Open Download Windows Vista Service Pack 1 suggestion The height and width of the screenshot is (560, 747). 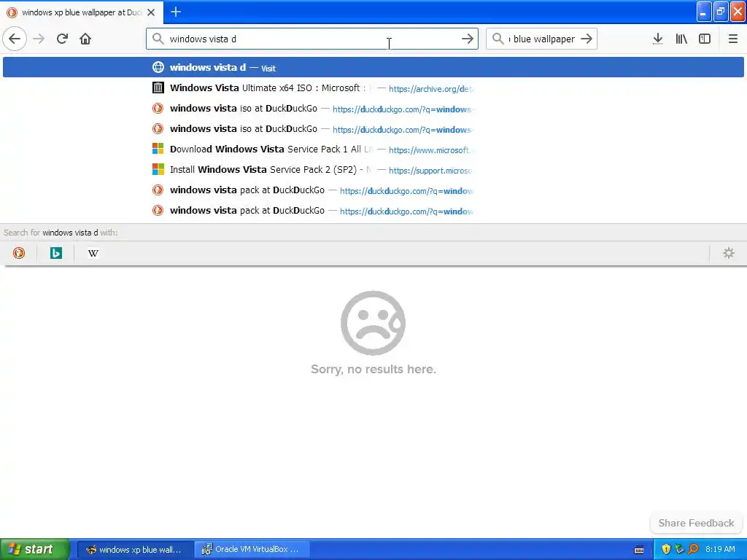pyautogui.click(x=373, y=149)
